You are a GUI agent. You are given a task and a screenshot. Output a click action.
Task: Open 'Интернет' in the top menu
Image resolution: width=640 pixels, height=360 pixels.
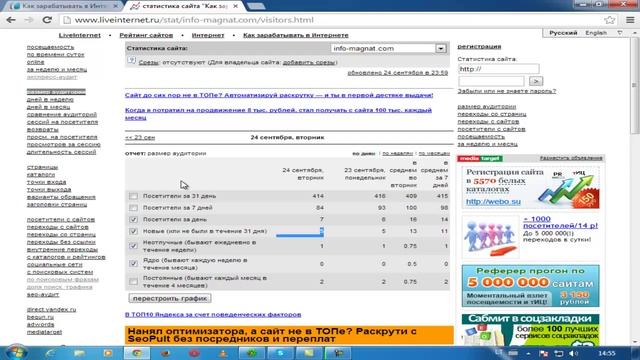pyautogui.click(x=208, y=35)
